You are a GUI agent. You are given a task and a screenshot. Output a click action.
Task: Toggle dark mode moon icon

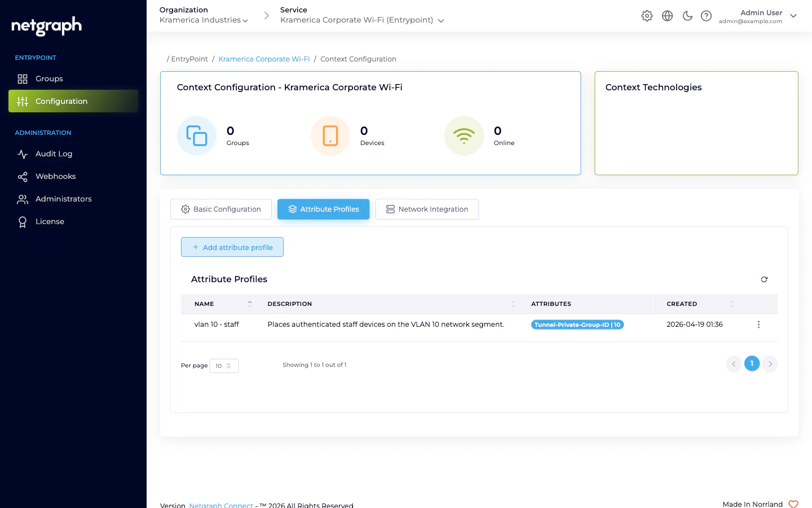click(x=687, y=16)
